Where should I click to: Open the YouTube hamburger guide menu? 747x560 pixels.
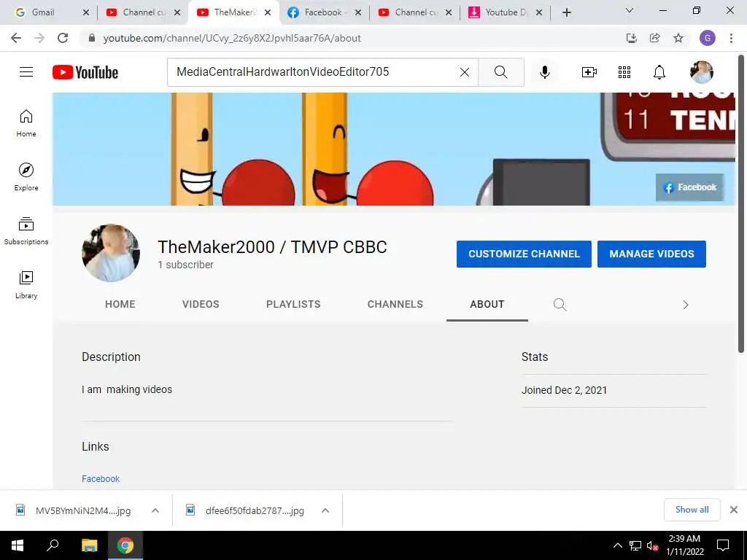[26, 72]
